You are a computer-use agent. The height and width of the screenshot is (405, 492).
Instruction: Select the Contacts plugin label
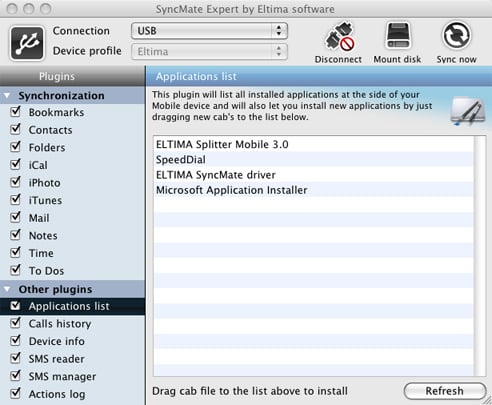click(x=50, y=130)
